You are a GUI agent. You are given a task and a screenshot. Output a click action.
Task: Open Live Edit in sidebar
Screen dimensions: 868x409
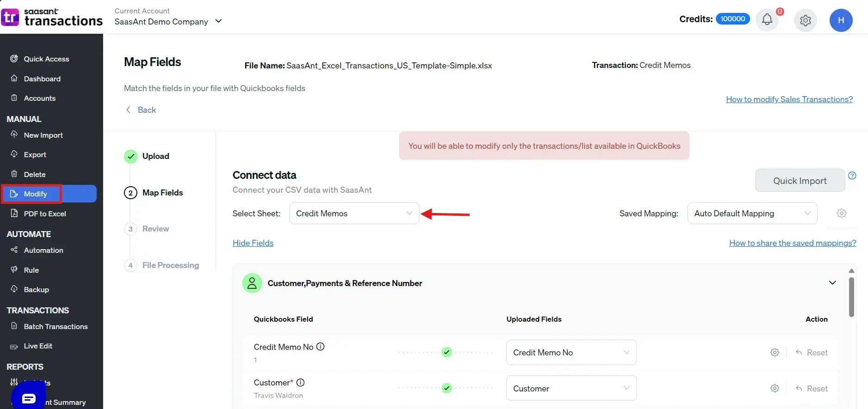(38, 346)
